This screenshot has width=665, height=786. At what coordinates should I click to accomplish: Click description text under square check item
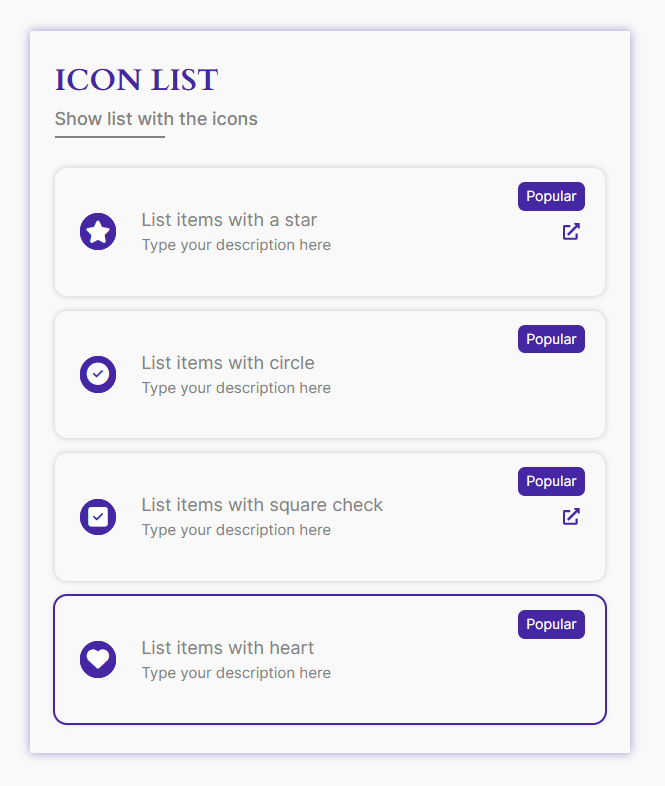click(236, 530)
